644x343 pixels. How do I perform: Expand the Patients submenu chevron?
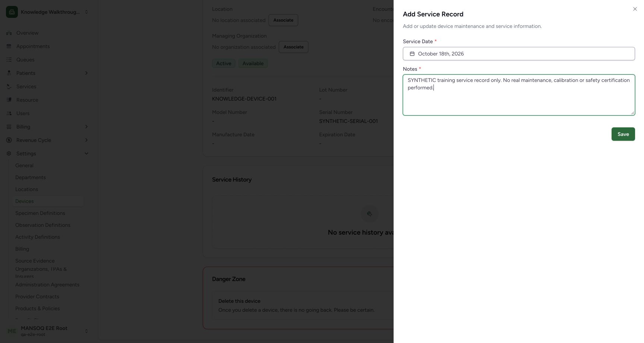point(86,73)
